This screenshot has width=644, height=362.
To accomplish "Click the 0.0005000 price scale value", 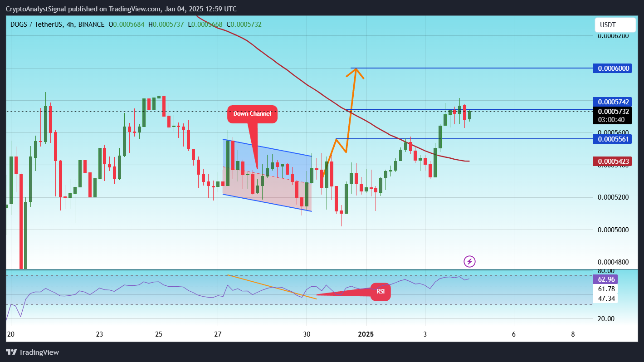I will pos(613,230).
